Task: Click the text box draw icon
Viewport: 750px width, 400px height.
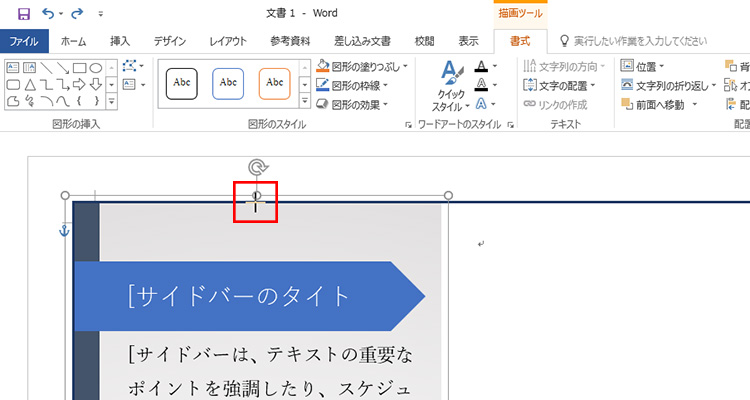Action: tap(129, 86)
